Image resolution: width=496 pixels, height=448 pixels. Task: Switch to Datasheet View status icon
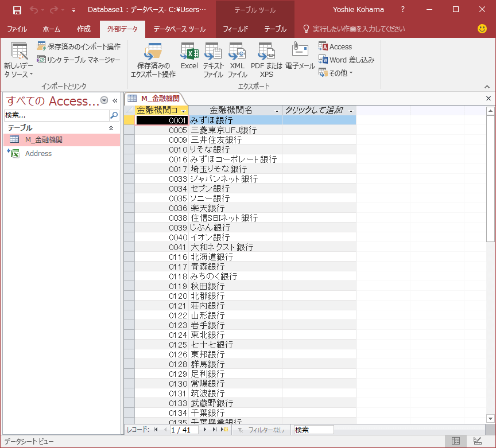(456, 441)
